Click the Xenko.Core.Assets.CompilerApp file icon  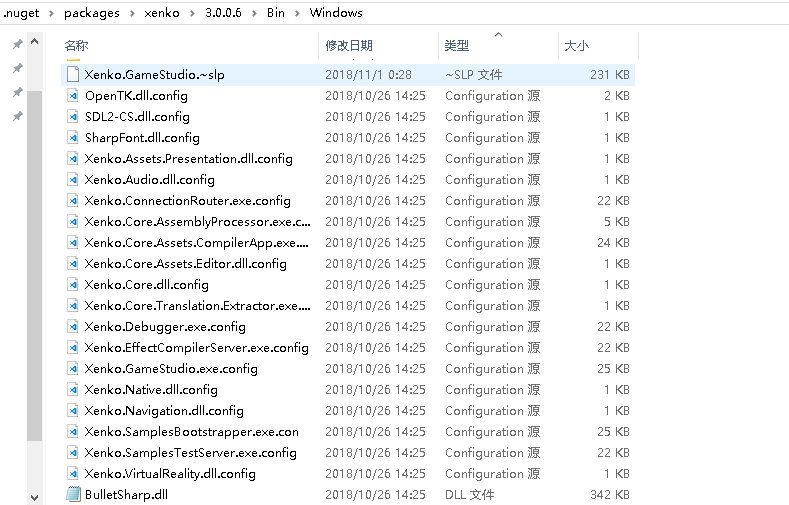tap(73, 243)
